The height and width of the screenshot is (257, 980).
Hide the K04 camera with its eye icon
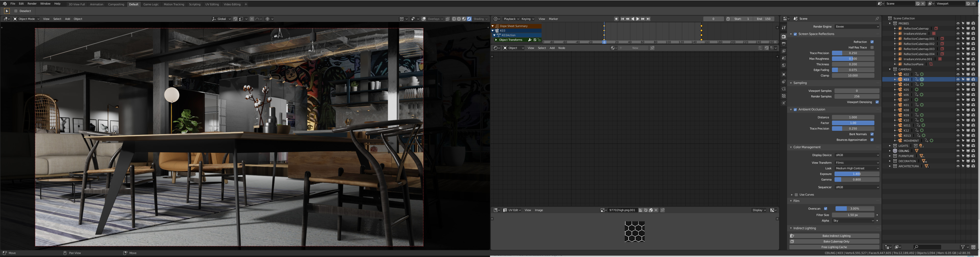click(958, 84)
